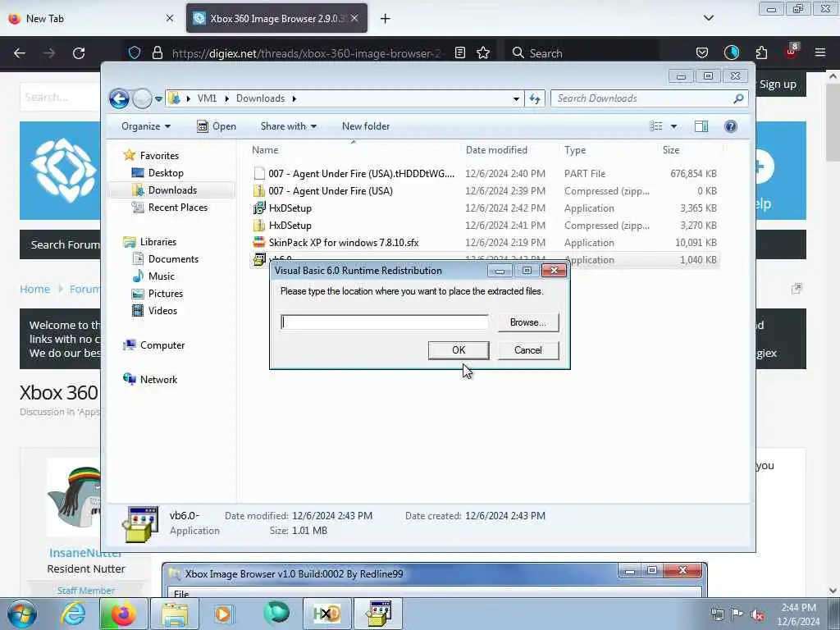The height and width of the screenshot is (630, 840).
Task: Bookmark this page with the star
Action: point(483,53)
